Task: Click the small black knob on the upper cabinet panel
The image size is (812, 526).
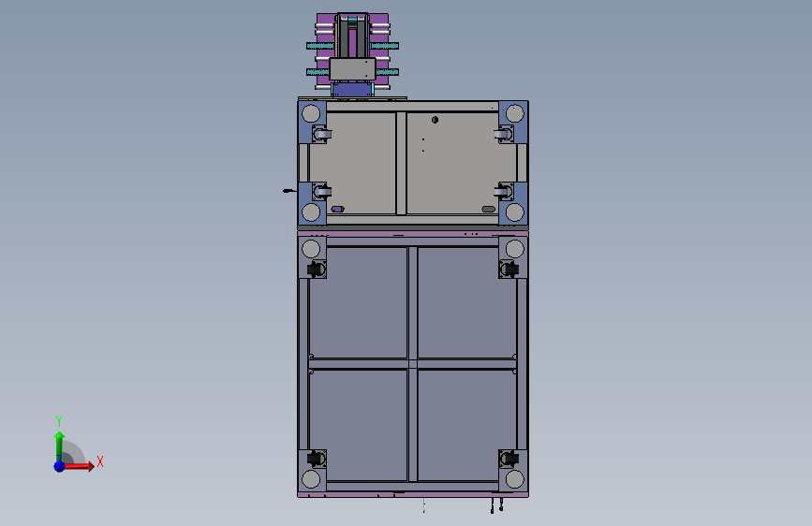Action: [435, 120]
